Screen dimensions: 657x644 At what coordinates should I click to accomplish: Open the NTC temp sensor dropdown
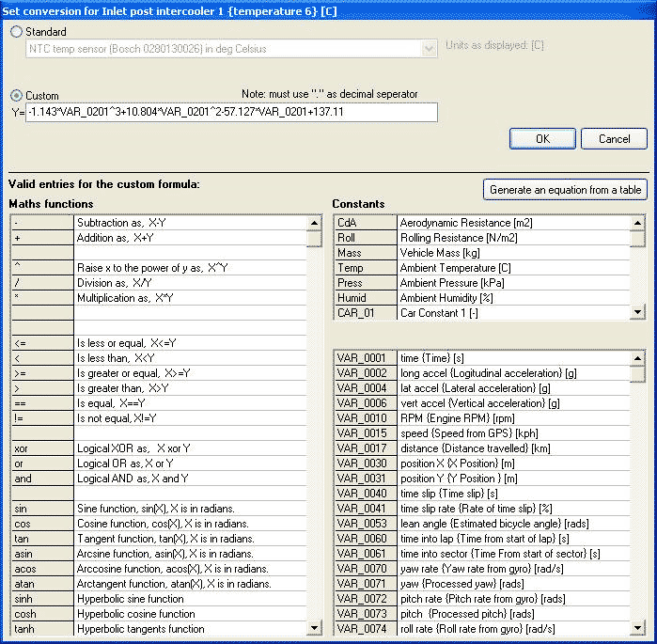coord(430,49)
